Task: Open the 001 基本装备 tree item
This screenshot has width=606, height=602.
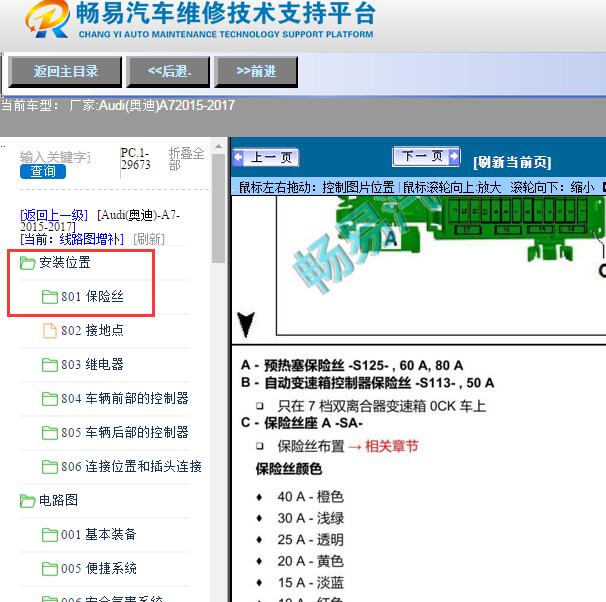Action: (99, 535)
